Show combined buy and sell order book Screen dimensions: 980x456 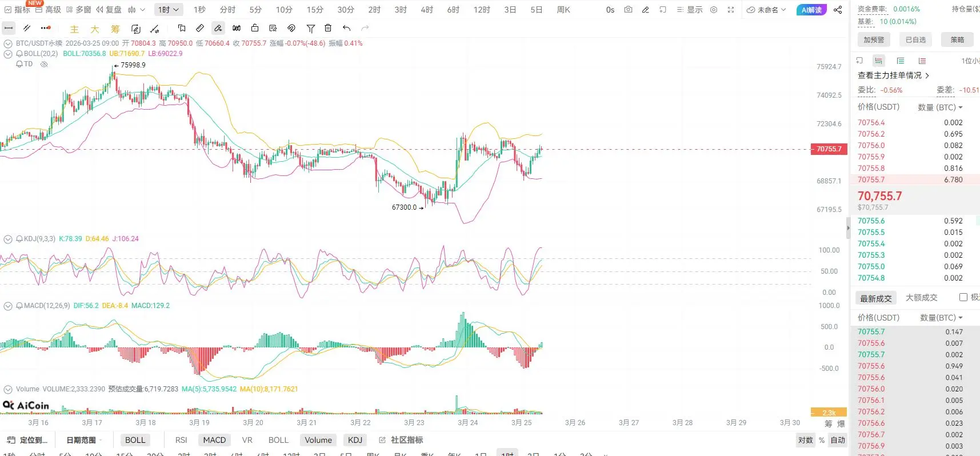click(x=879, y=61)
